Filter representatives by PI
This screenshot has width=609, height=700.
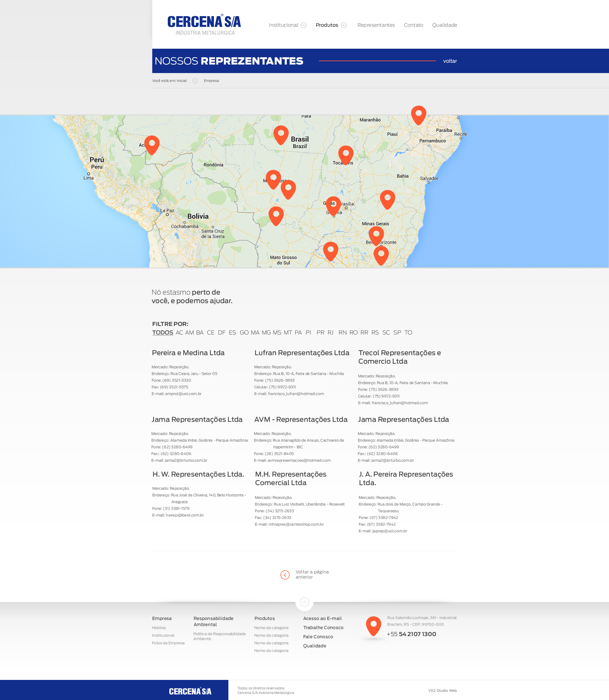pyautogui.click(x=308, y=333)
